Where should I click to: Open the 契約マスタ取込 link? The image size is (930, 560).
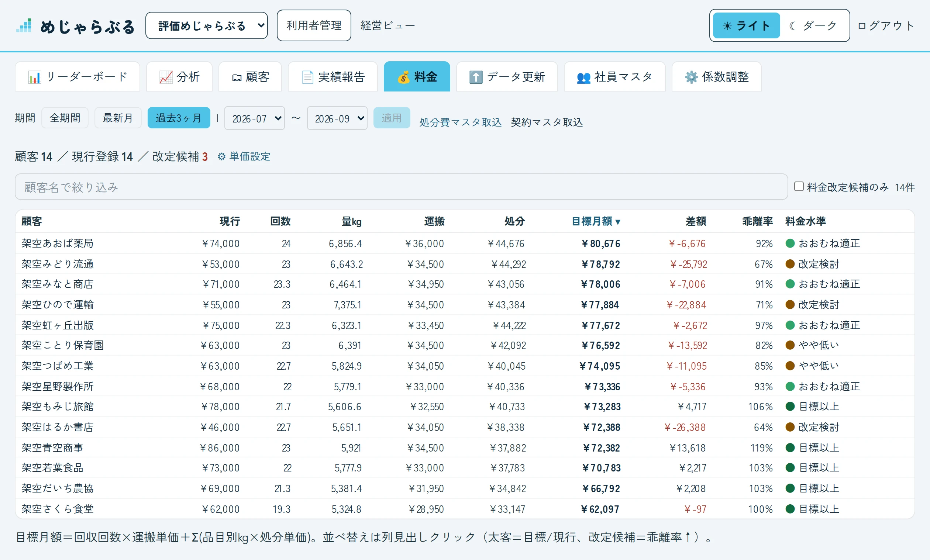point(547,122)
